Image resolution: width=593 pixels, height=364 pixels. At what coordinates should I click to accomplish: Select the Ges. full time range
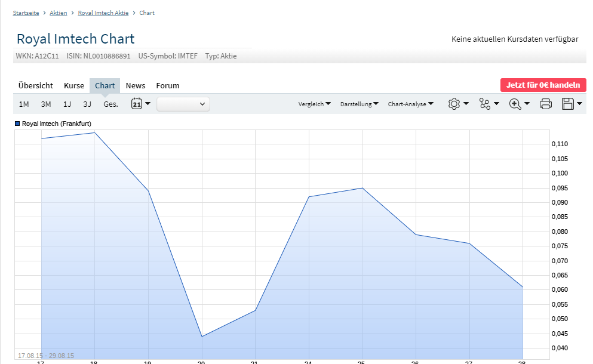(111, 104)
